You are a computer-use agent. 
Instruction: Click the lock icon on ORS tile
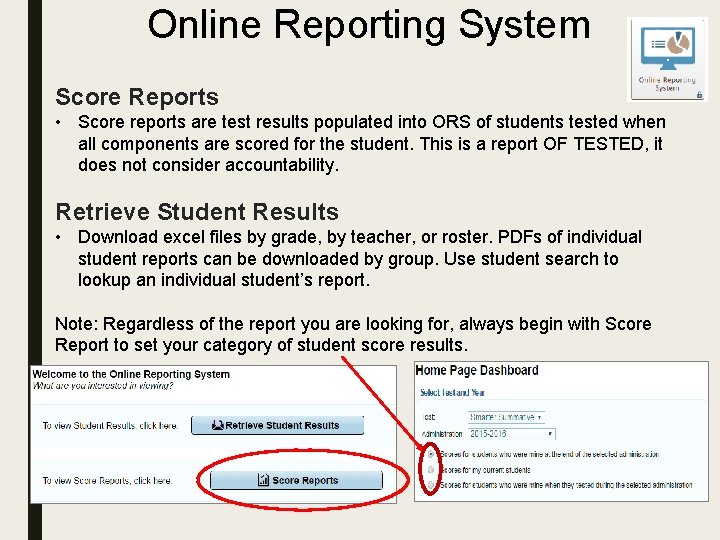[699, 95]
